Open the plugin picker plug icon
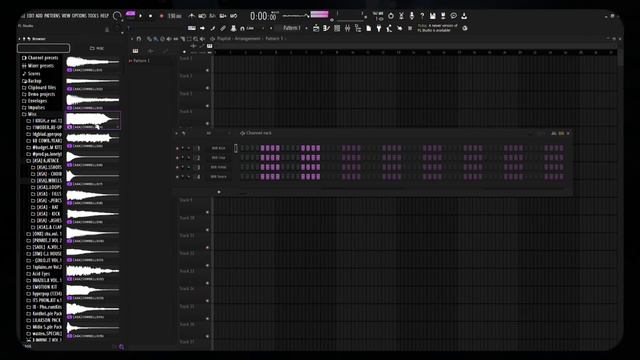 coord(379,28)
